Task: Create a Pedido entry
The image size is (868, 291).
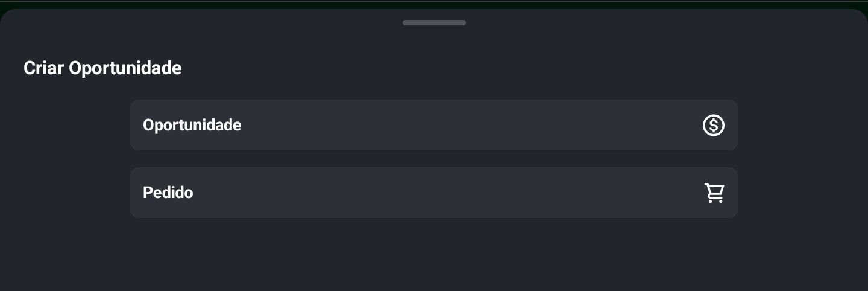Action: click(434, 193)
